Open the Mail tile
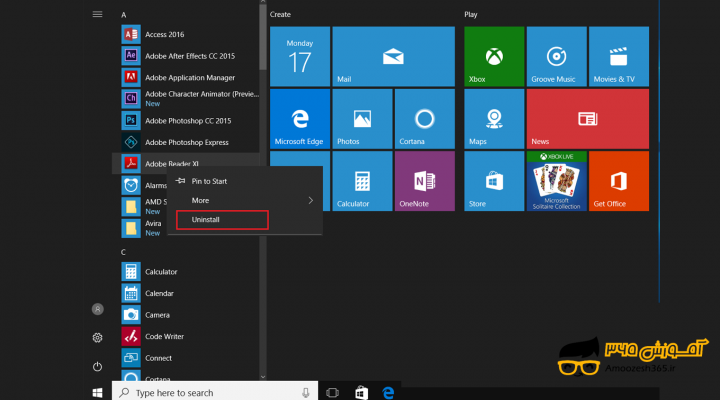The width and height of the screenshot is (720, 400). click(x=394, y=56)
